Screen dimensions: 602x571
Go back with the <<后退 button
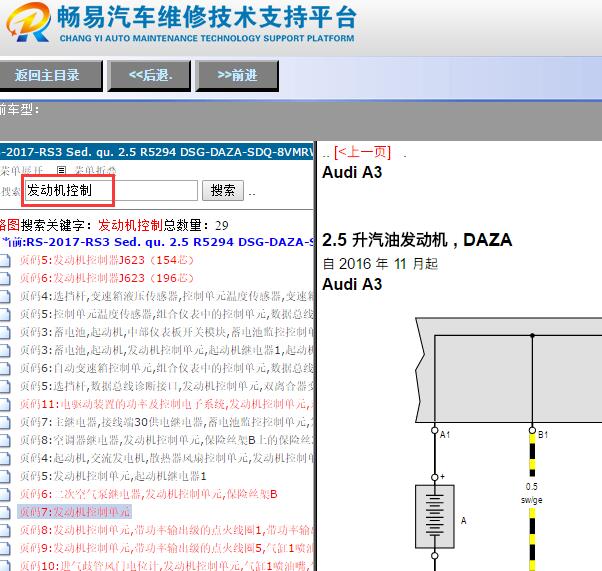click(149, 75)
